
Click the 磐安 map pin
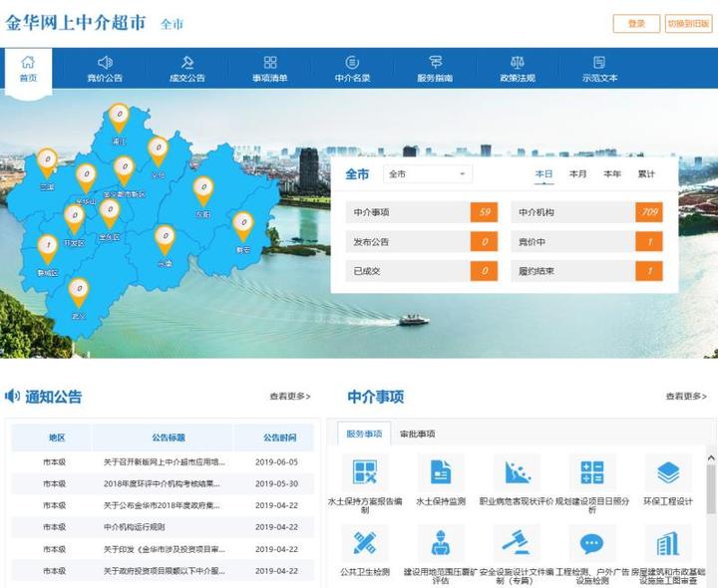click(x=243, y=226)
